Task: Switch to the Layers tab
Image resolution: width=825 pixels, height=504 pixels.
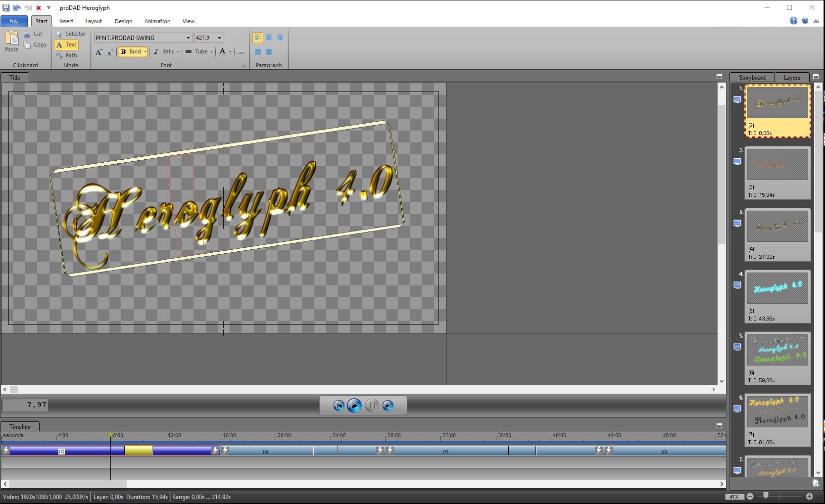Action: (792, 78)
